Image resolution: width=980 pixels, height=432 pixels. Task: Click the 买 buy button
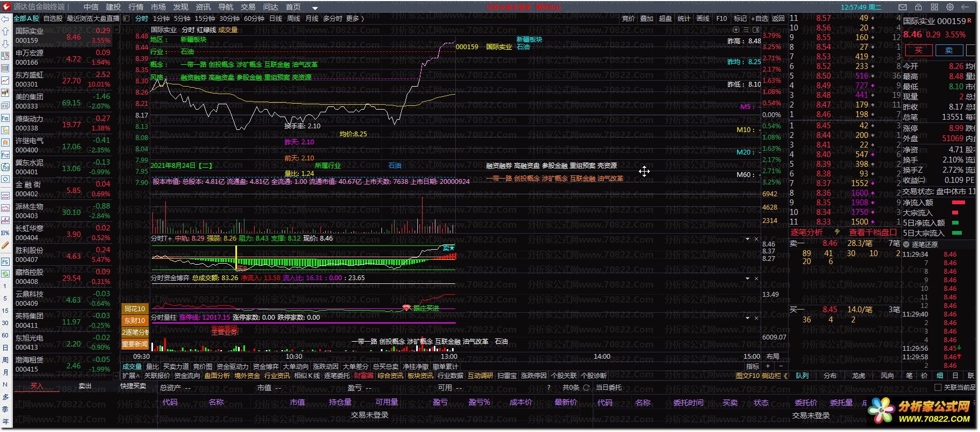coord(918,50)
